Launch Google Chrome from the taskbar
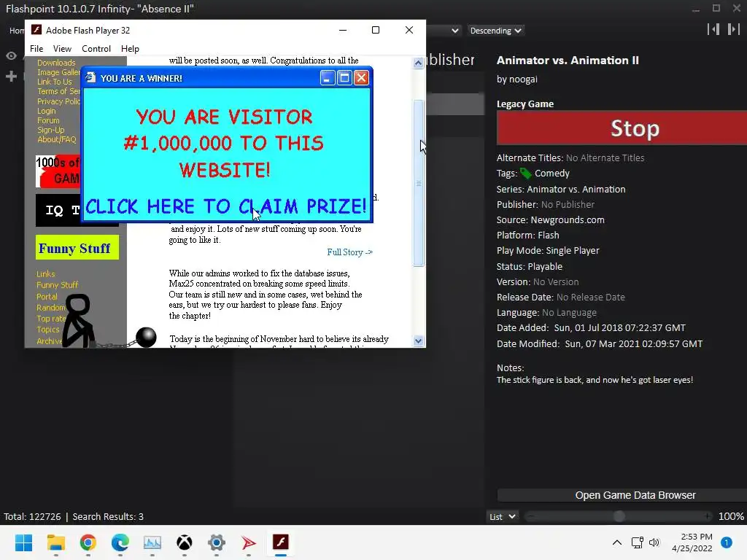The image size is (747, 560). [x=88, y=542]
